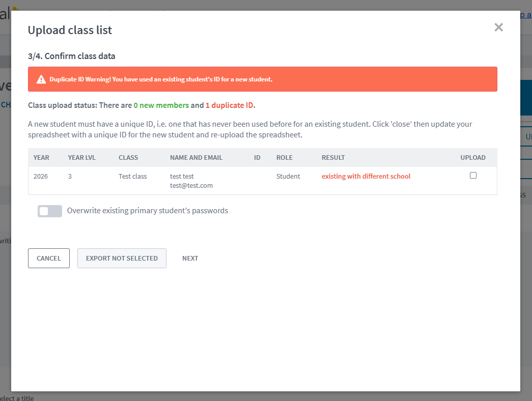The height and width of the screenshot is (401, 532).
Task: Select the Class column header
Action: coord(128,158)
